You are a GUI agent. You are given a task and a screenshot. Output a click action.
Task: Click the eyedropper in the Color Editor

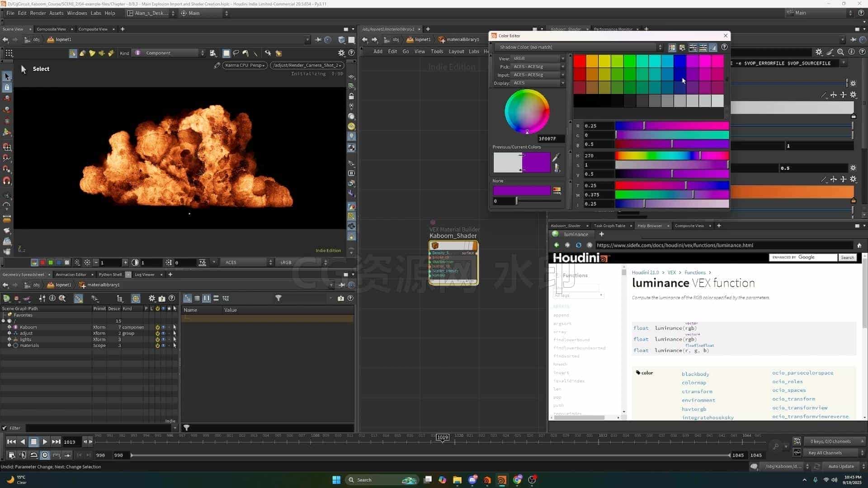[556, 157]
